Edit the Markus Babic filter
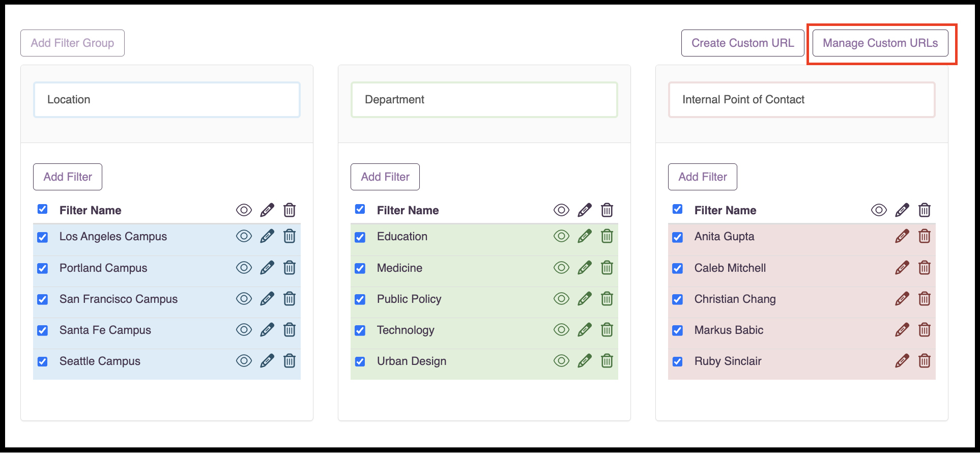This screenshot has height=453, width=980. pyautogui.click(x=902, y=330)
